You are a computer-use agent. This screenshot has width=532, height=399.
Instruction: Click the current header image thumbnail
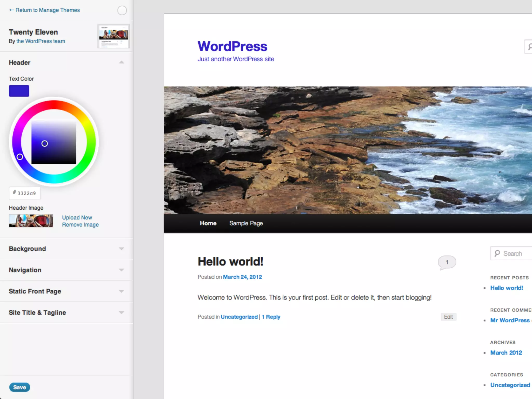click(31, 221)
